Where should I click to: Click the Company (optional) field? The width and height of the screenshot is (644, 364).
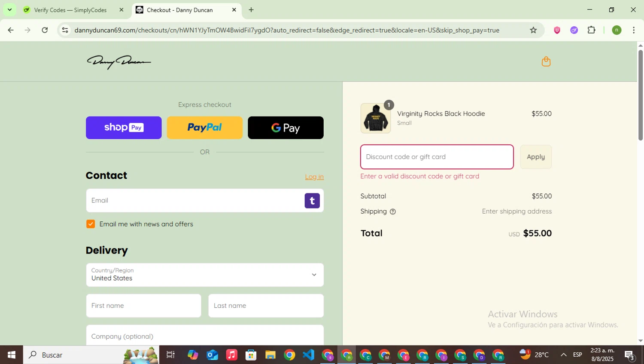(205, 335)
